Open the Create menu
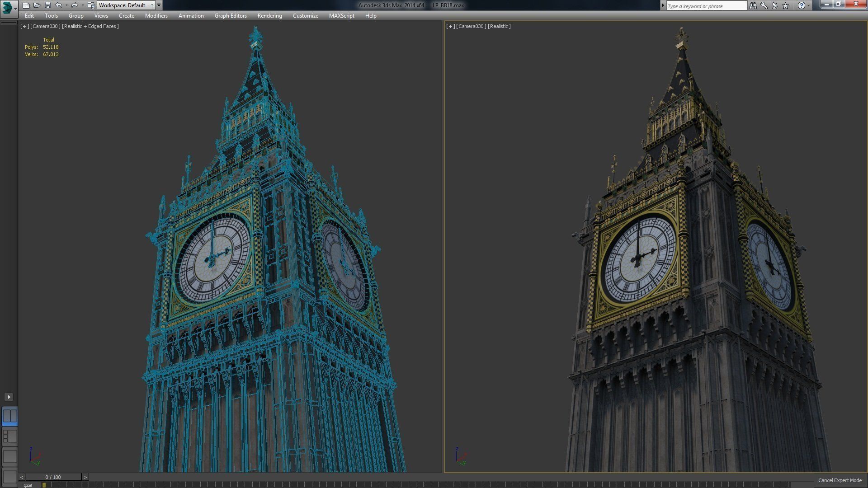This screenshot has width=868, height=488. click(127, 16)
